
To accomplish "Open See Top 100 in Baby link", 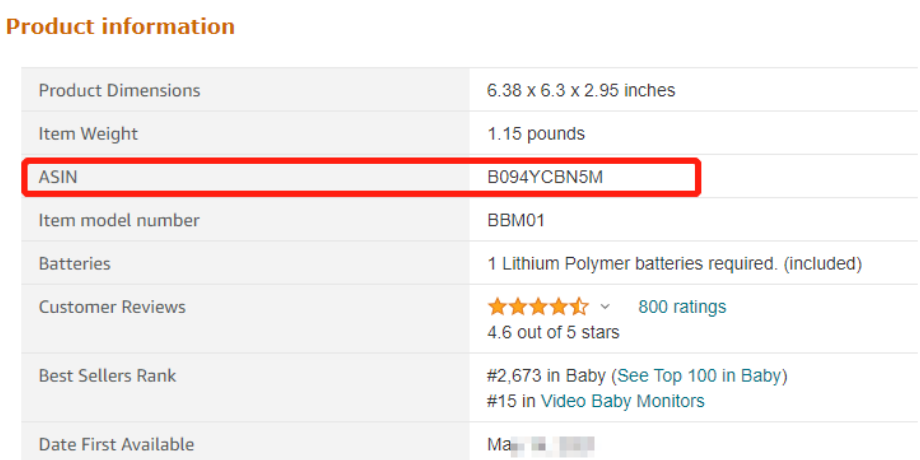I will click(x=700, y=376).
